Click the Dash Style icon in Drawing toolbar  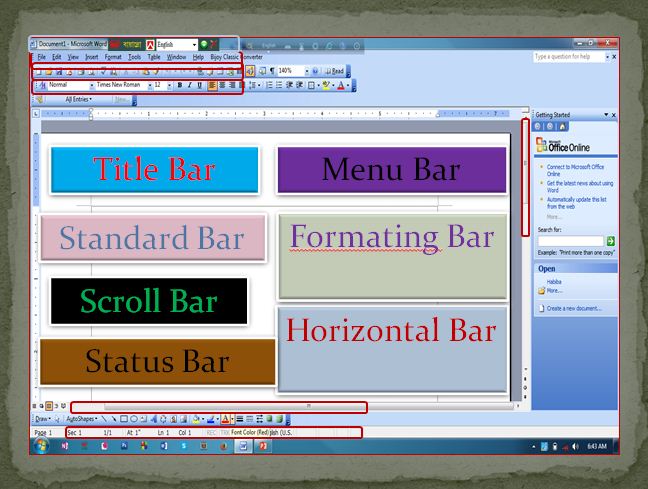[250, 419]
